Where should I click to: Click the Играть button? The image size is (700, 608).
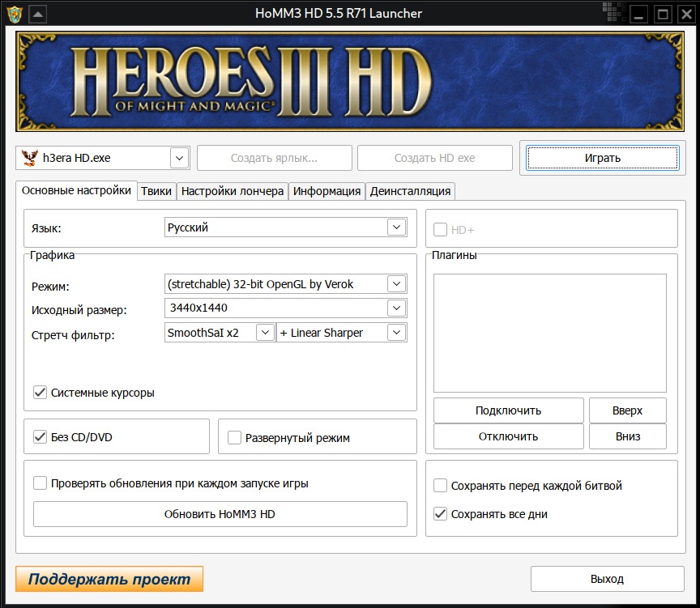point(603,158)
